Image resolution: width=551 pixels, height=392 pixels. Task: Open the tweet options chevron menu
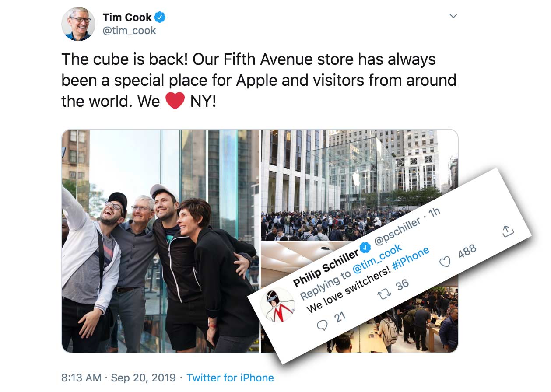[453, 16]
